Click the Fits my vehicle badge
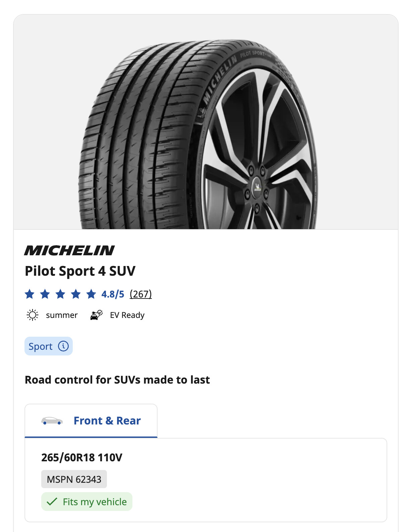 tap(87, 502)
